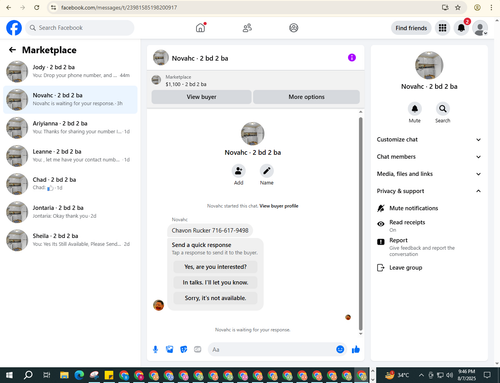Open Windows taskbar search
The image size is (500, 383).
(x=28, y=375)
